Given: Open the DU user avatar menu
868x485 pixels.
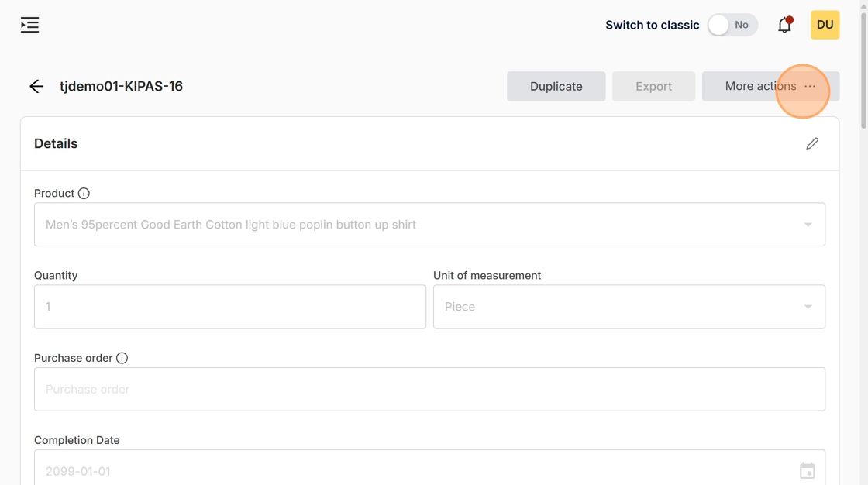Looking at the screenshot, I should pos(825,25).
